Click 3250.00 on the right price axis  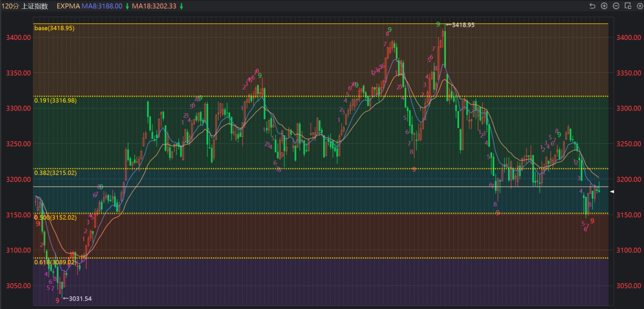tap(628, 144)
